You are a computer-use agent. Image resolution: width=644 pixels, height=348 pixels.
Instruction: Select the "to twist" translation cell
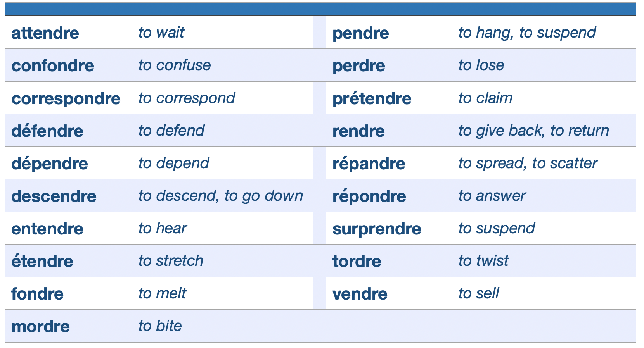click(x=483, y=261)
